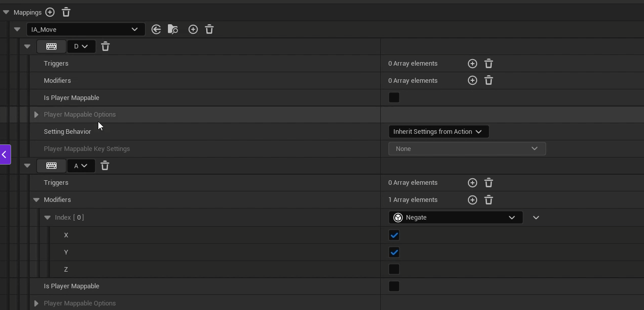The image size is (644, 310).
Task: Open the A key selection dropdown
Action: 81,166
